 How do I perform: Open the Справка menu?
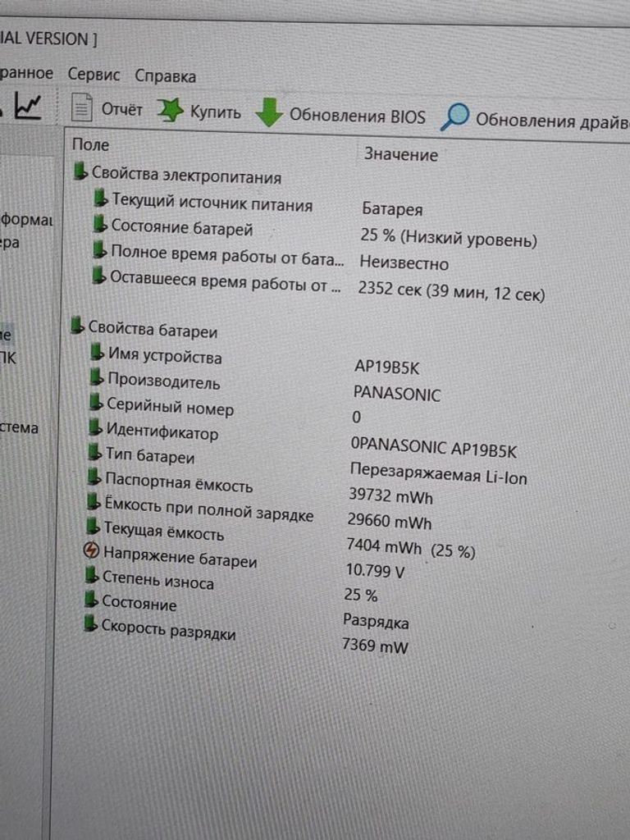(165, 76)
